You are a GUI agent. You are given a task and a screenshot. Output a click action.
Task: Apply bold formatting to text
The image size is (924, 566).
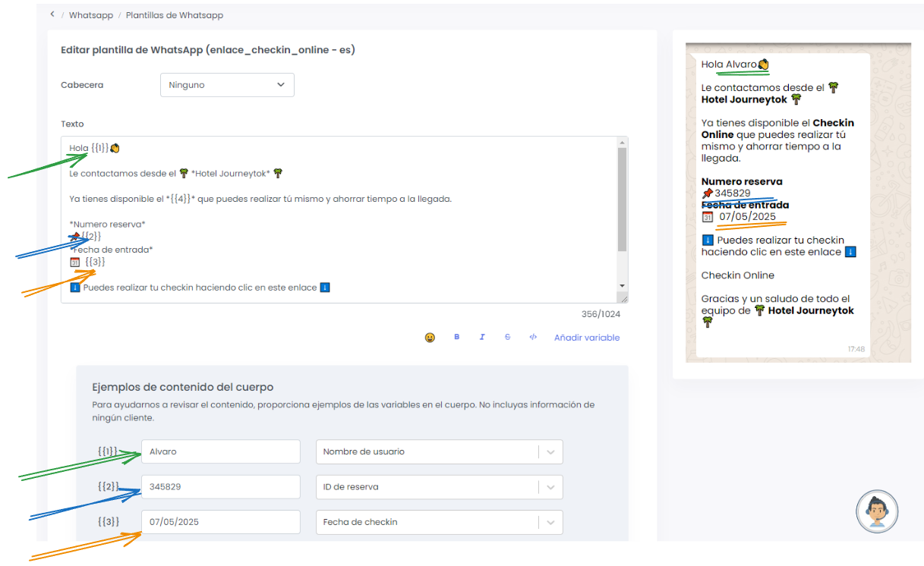pyautogui.click(x=456, y=337)
